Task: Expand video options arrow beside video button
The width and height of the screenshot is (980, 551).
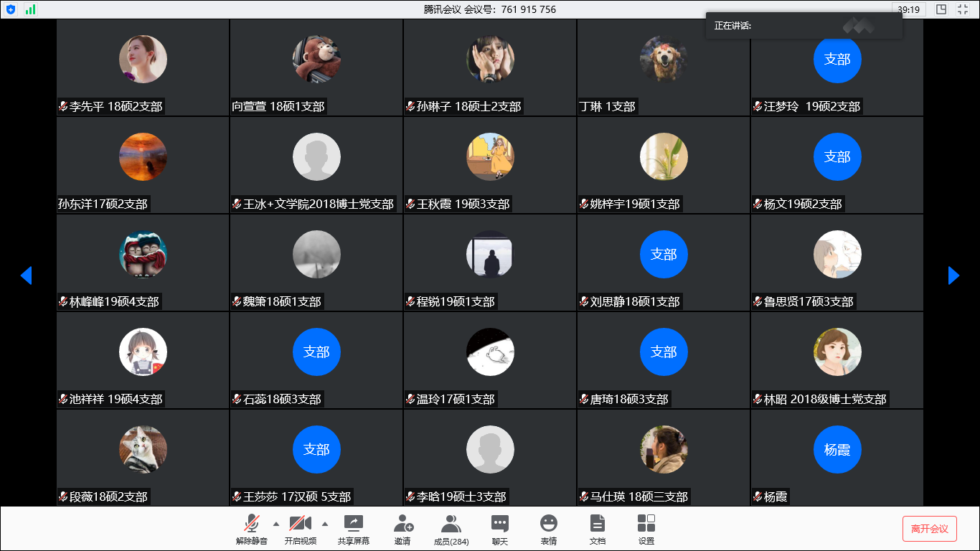Action: [325, 523]
